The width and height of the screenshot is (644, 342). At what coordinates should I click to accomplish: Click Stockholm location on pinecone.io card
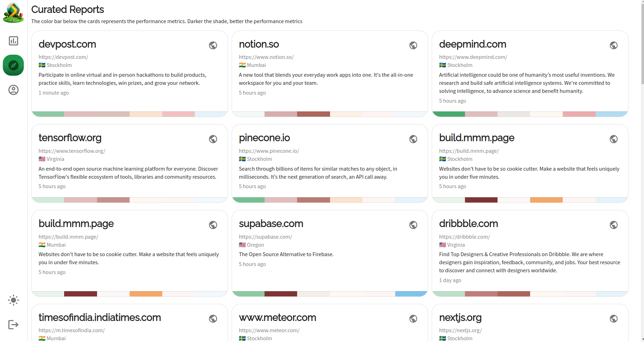255,159
